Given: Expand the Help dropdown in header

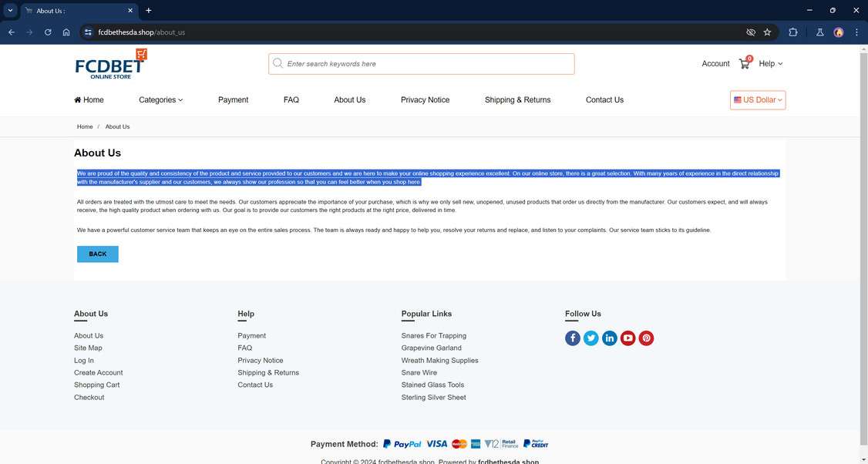Looking at the screenshot, I should tap(771, 64).
